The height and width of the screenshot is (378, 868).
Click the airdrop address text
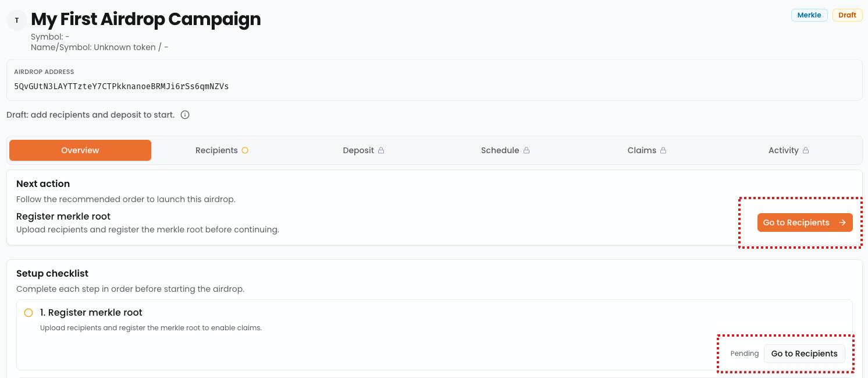[x=121, y=86]
